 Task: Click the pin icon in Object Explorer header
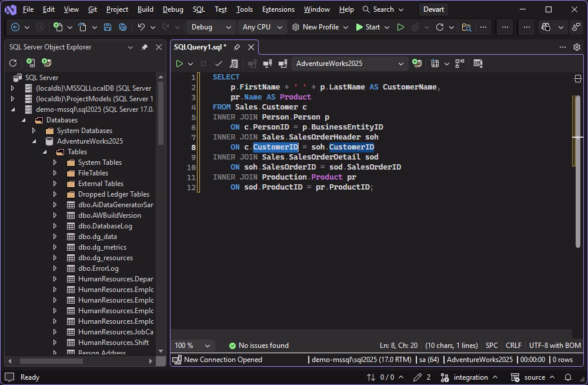(145, 47)
